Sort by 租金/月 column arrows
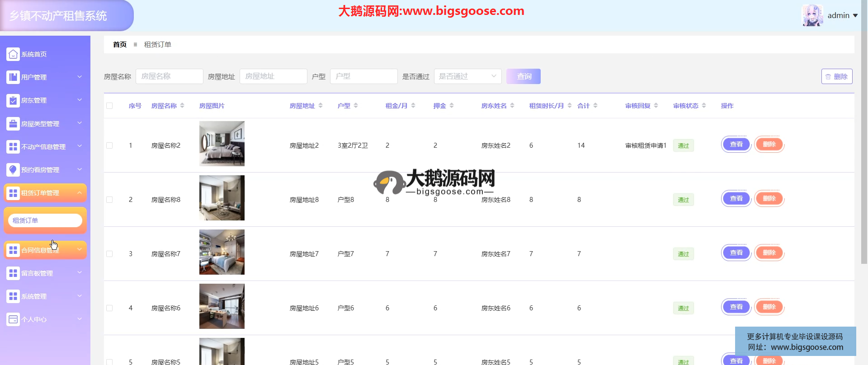This screenshot has height=365, width=868. click(413, 106)
